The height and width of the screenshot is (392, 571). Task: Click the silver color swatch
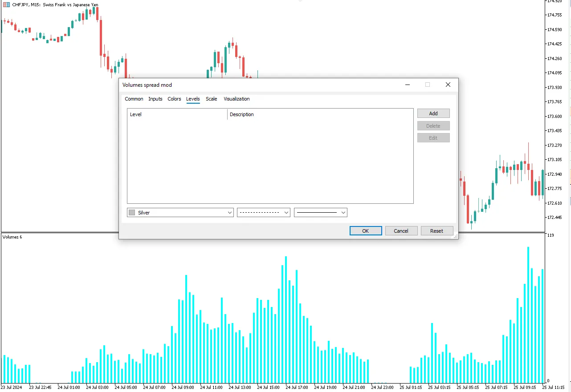click(132, 213)
